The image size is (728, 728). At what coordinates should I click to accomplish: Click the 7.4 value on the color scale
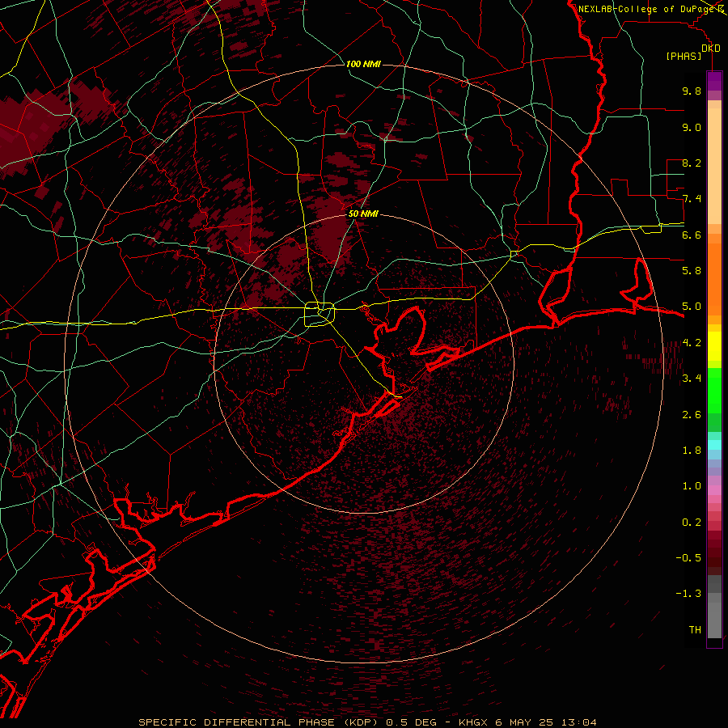(x=692, y=199)
